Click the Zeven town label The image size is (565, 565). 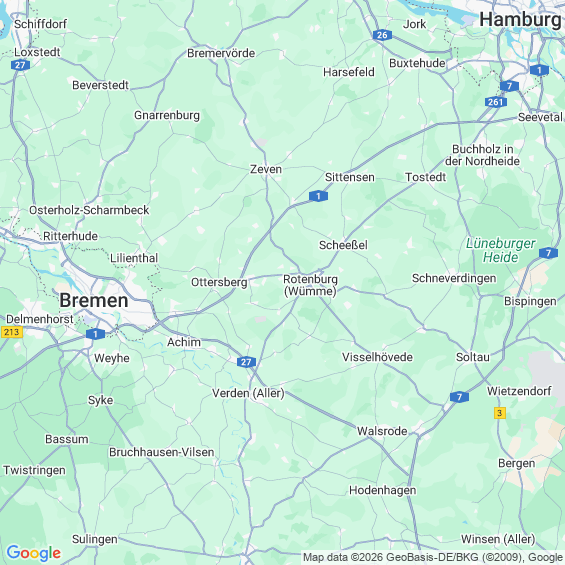[x=266, y=169]
